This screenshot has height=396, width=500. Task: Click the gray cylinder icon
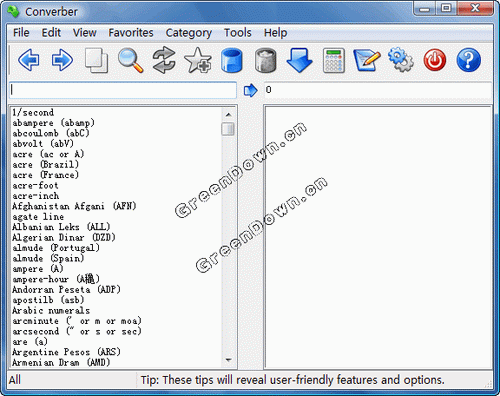tap(266, 60)
